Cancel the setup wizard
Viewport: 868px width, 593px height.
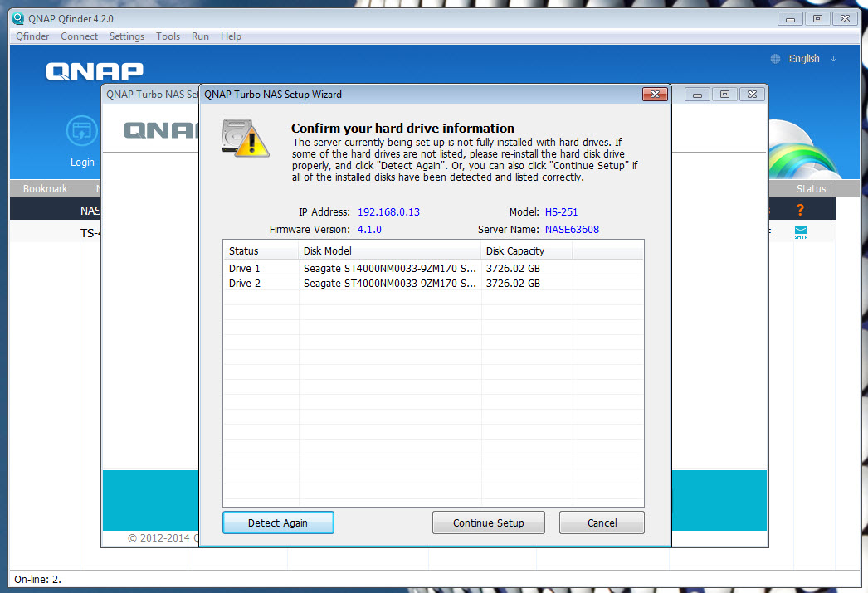(602, 523)
